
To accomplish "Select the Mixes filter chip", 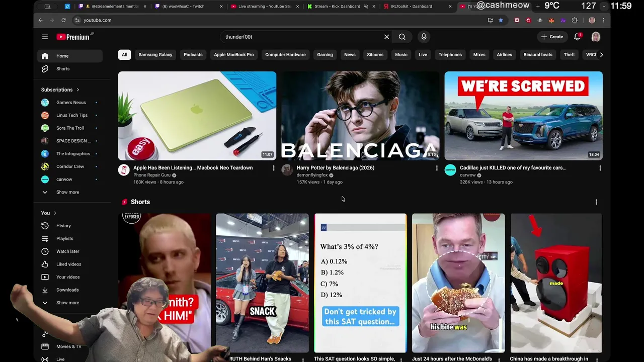I will coord(479,55).
